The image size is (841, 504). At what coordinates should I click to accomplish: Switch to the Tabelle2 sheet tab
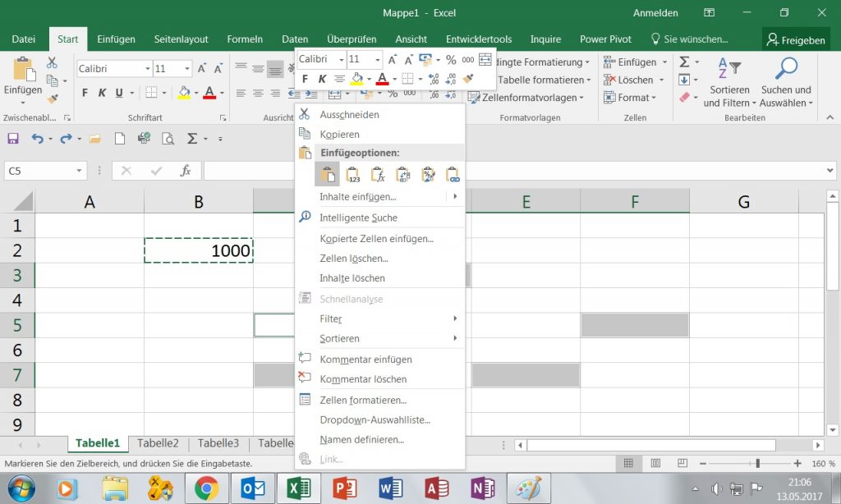point(158,442)
